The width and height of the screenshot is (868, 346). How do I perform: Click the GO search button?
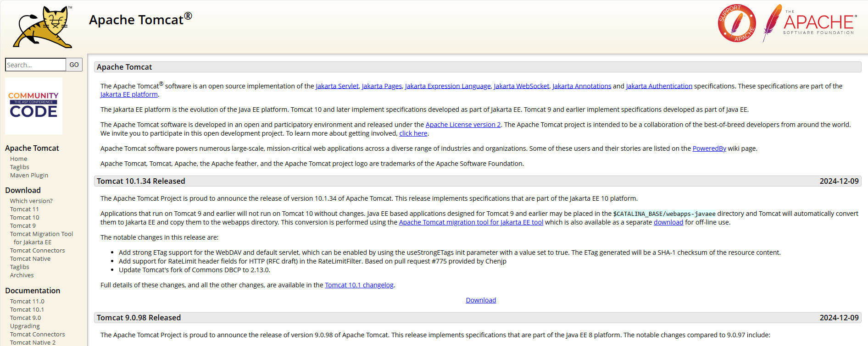pyautogui.click(x=74, y=65)
